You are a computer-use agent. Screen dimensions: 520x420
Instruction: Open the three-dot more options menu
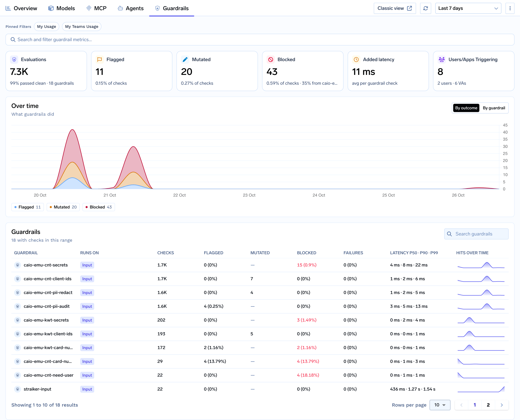click(510, 8)
